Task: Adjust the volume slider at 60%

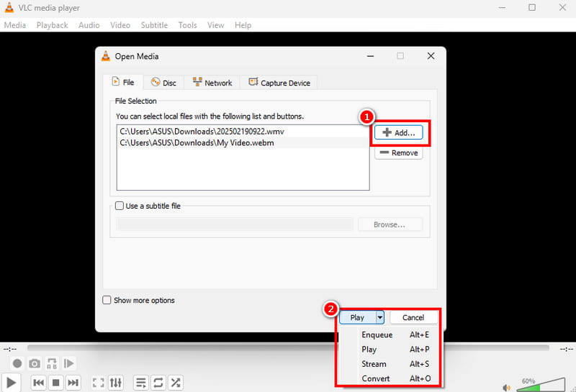Action: [x=541, y=385]
